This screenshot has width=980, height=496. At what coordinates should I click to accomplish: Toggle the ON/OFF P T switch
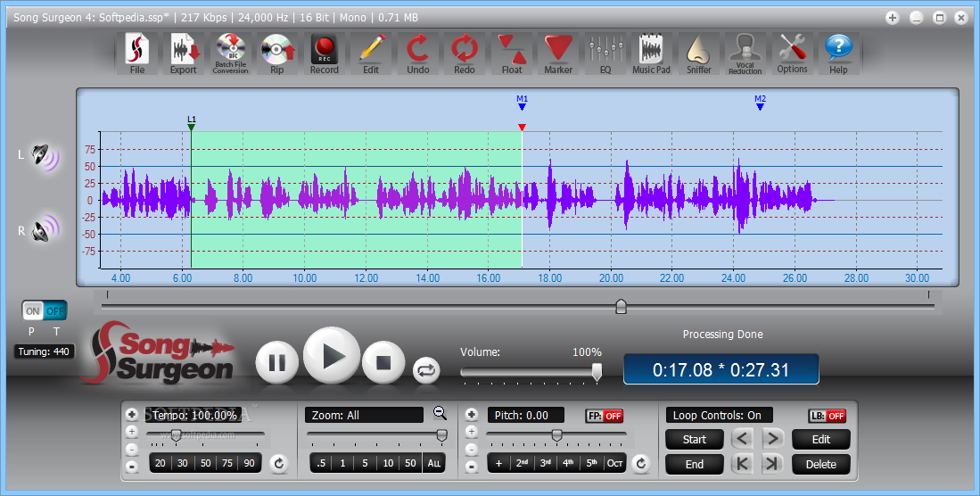point(45,310)
